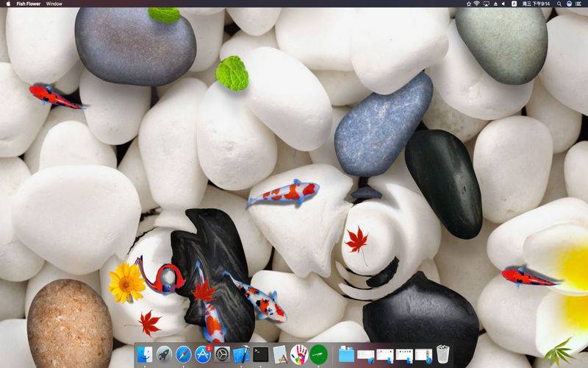This screenshot has height=368, width=588.
Task: Open Spotlight search magnifier
Action: [x=559, y=4]
